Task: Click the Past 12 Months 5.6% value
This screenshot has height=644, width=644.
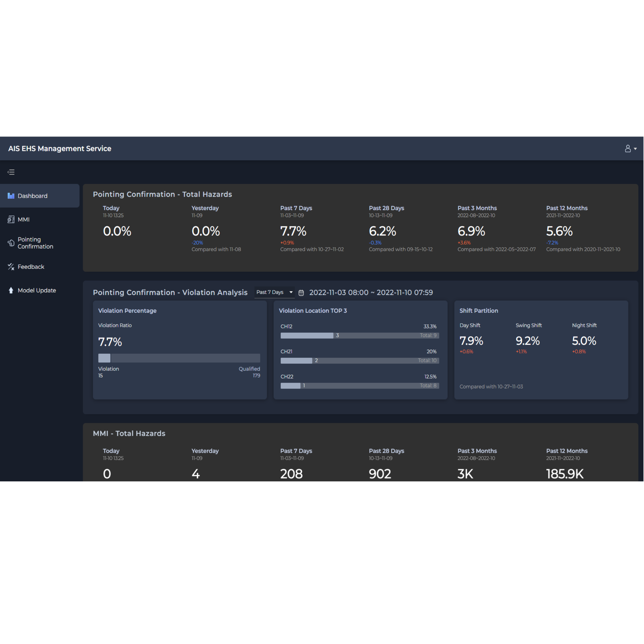Action: 559,231
